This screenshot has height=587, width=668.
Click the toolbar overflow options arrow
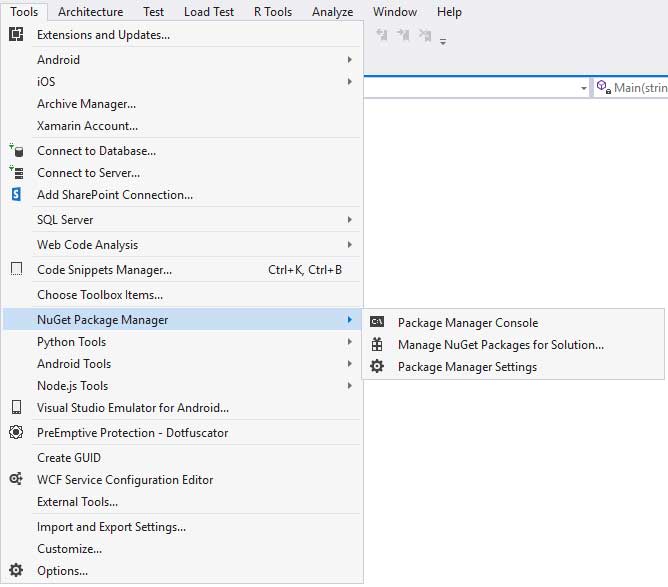[443, 42]
